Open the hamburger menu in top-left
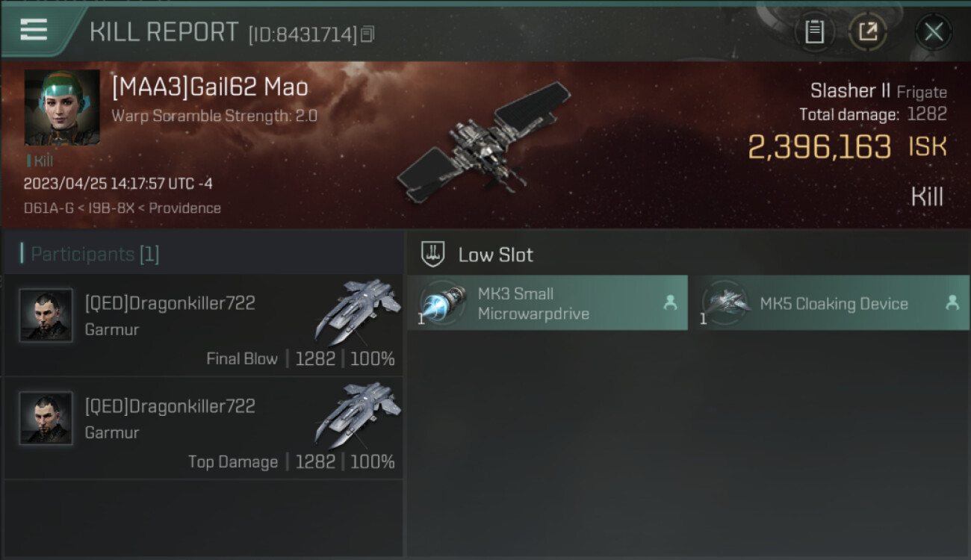971x560 pixels. pyautogui.click(x=34, y=30)
